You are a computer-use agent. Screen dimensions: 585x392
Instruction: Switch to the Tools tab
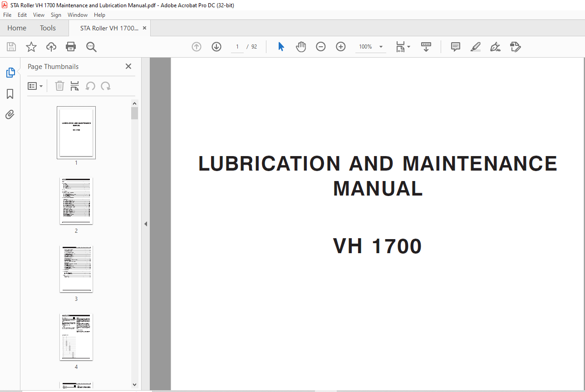[x=48, y=28]
